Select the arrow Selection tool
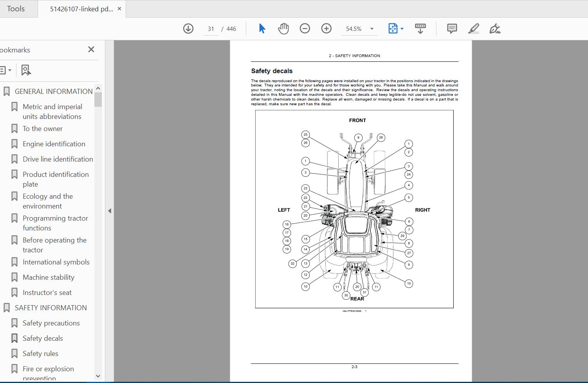Viewport: 588px width, 383px height. click(262, 29)
